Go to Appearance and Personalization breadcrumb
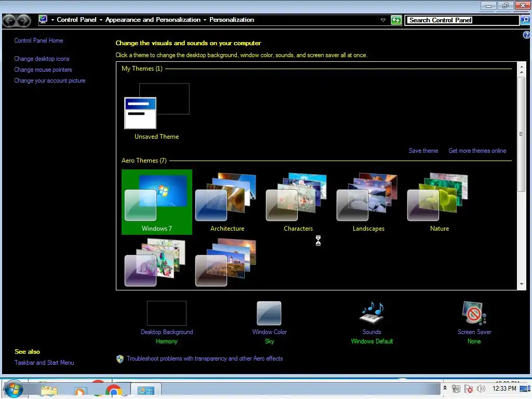The image size is (532, 399). tap(153, 20)
